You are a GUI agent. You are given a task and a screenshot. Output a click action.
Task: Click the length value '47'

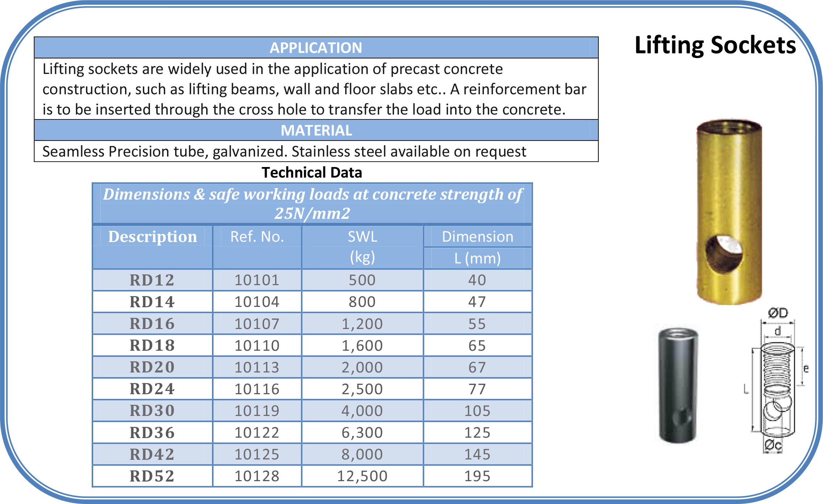(477, 302)
